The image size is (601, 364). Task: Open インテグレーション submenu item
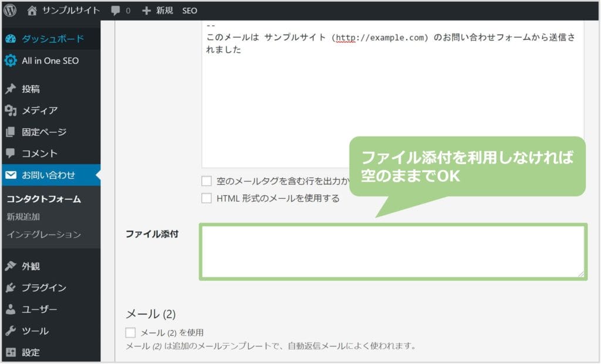coord(43,234)
